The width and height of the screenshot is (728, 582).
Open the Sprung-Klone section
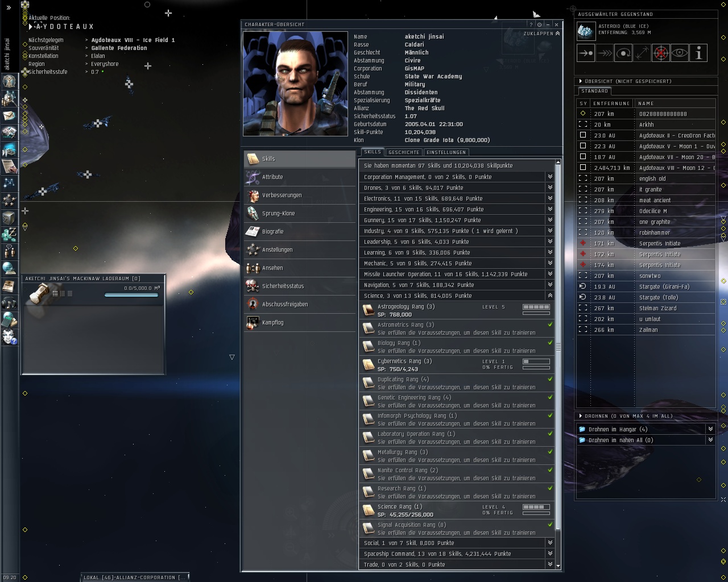[300, 213]
